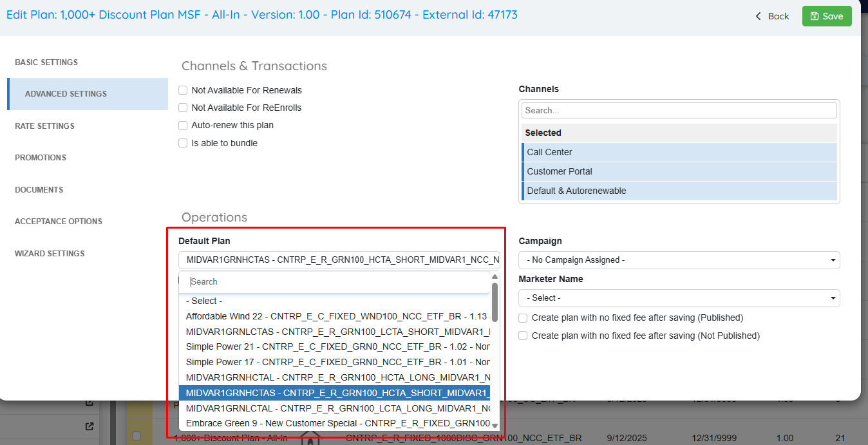Pick Simple Power 21 in the dropdown list

point(335,346)
